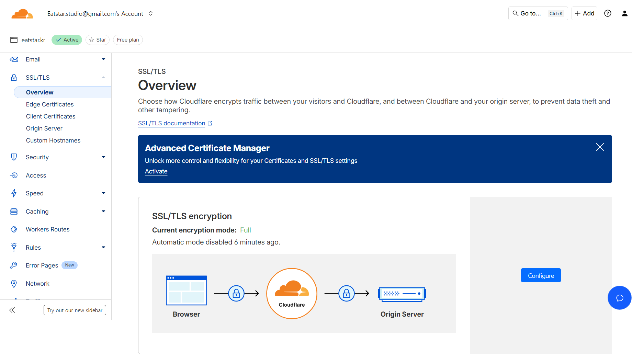Viewport: 632px width, 364px height.
Task: Open the Go to search box
Action: pos(538,13)
